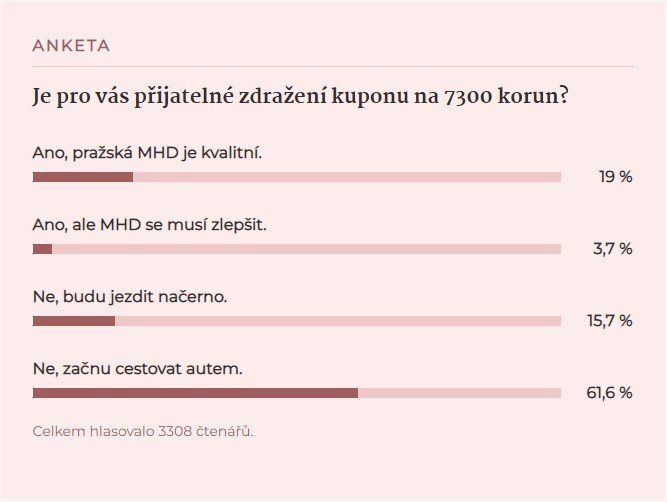The width and height of the screenshot is (667, 502).
Task: Click the ANKETA section heading
Action: point(71,46)
